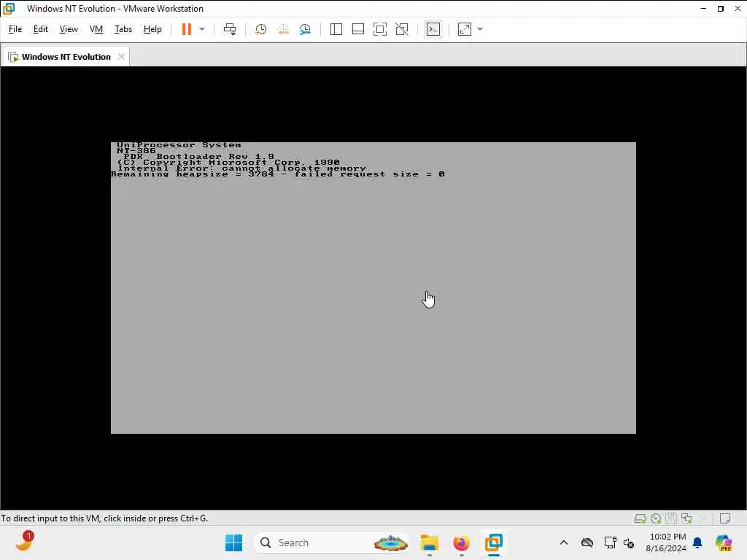Viewport: 747px width, 560px height.
Task: Expand the stretch guest dropdown arrow
Action: coord(480,29)
